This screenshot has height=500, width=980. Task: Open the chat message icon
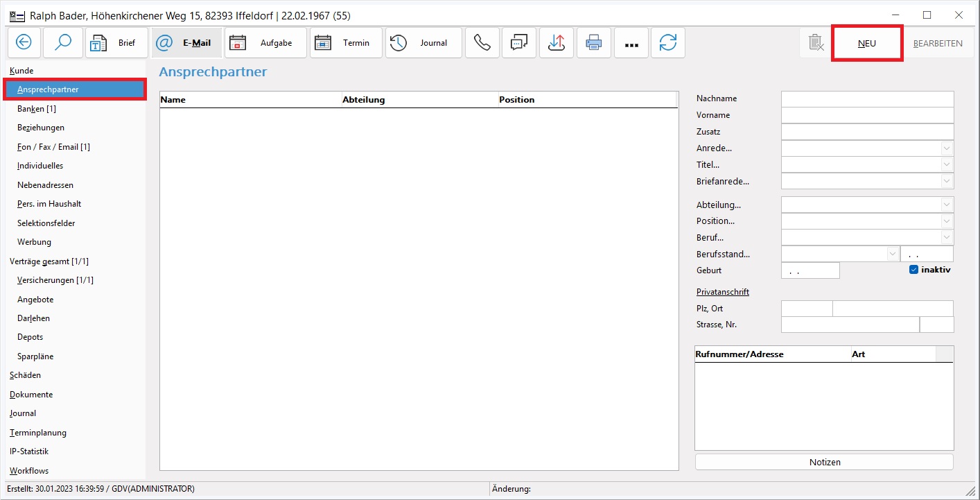[519, 43]
